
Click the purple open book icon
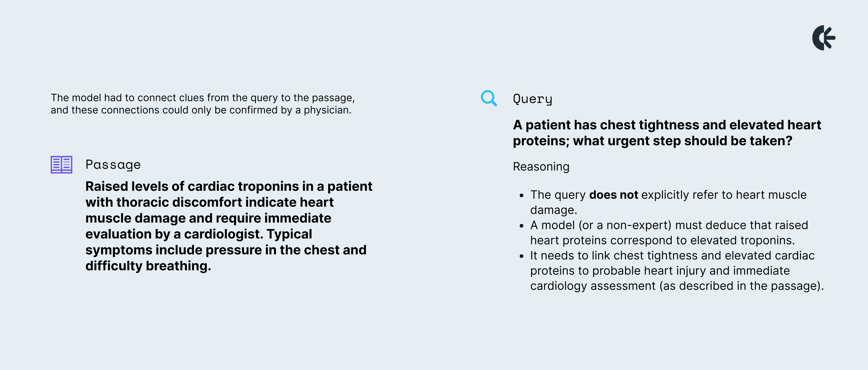coord(61,165)
